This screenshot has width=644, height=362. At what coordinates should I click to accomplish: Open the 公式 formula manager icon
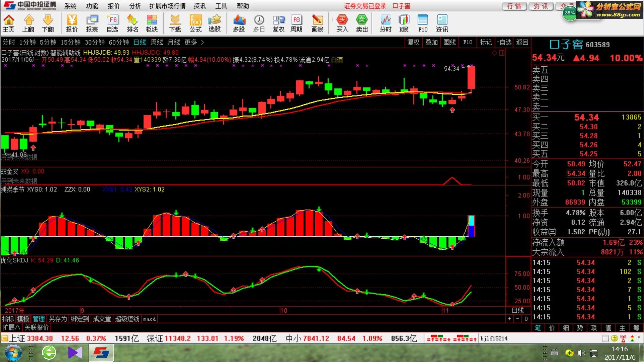[x=196, y=23]
